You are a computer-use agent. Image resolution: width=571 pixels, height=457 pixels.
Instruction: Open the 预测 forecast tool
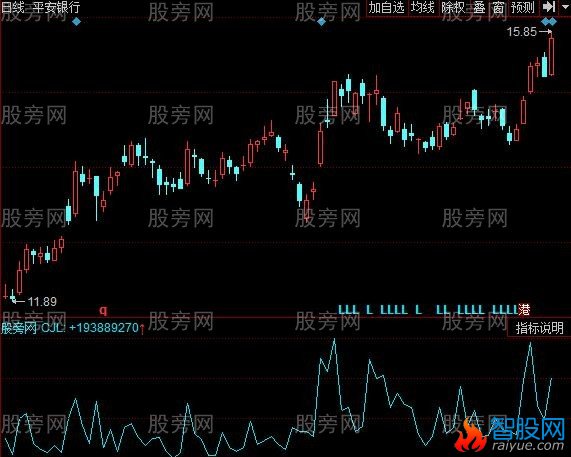click(x=523, y=8)
